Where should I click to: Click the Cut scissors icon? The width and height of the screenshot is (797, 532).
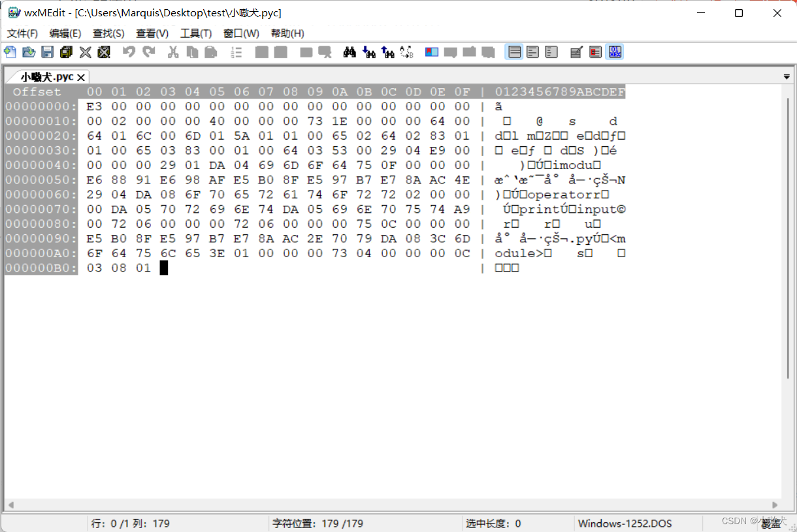point(173,52)
